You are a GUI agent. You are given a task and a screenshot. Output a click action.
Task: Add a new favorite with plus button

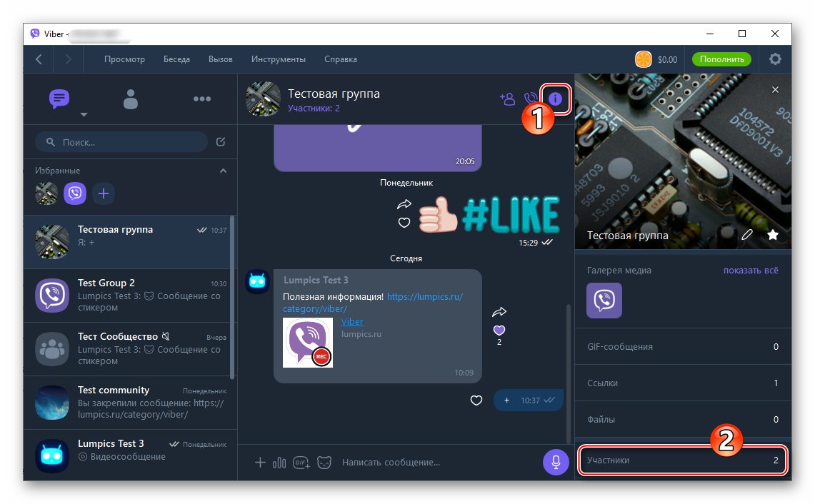pyautogui.click(x=104, y=193)
